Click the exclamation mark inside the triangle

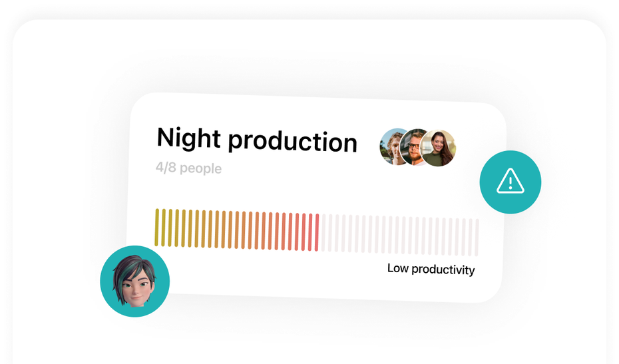tap(511, 183)
